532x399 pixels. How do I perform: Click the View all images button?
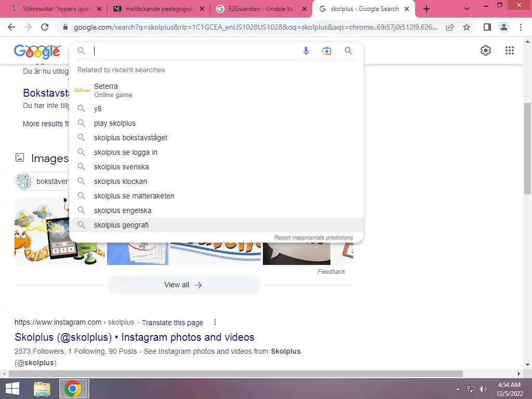[183, 285]
